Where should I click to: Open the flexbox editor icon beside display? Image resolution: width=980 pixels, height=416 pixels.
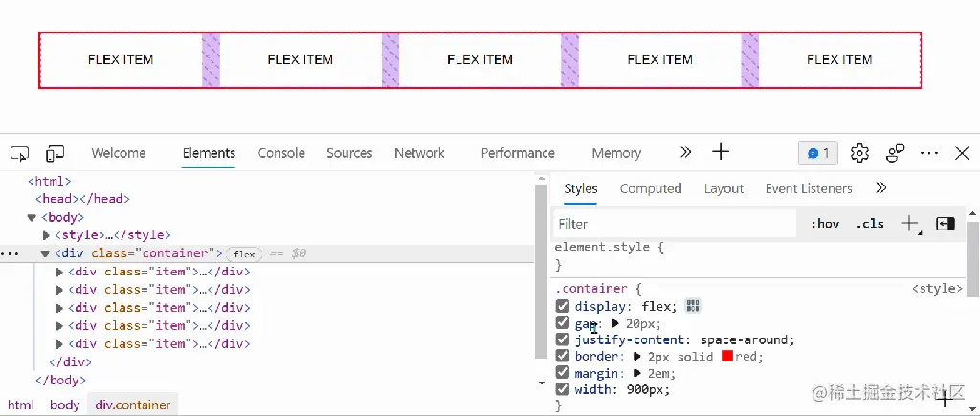click(693, 306)
